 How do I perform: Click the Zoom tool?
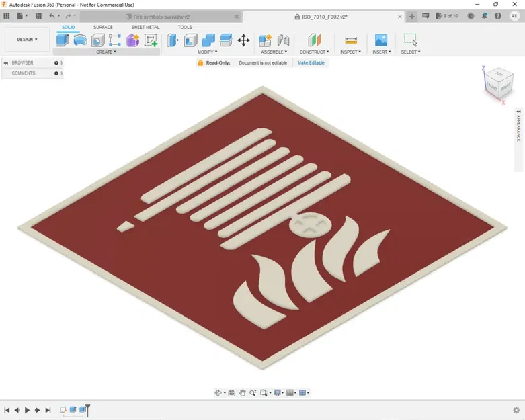point(253,393)
